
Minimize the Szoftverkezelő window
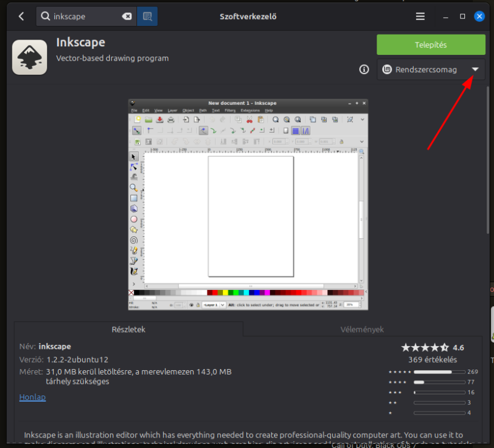tap(445, 17)
